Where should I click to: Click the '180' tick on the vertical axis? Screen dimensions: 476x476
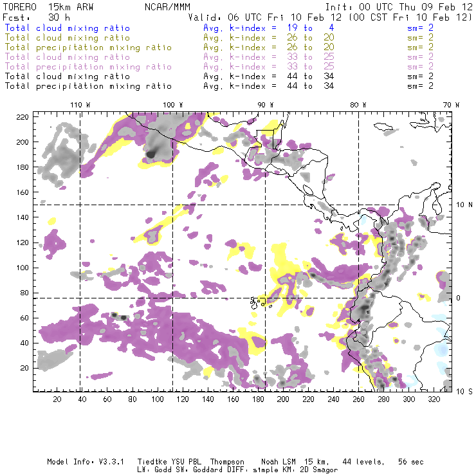pos(23,167)
